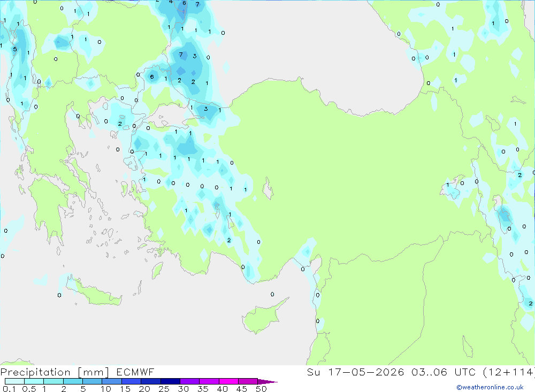The width and height of the screenshot is (535, 392).
Task: Click the purple arrow tip ending the legend
Action: tap(267, 382)
